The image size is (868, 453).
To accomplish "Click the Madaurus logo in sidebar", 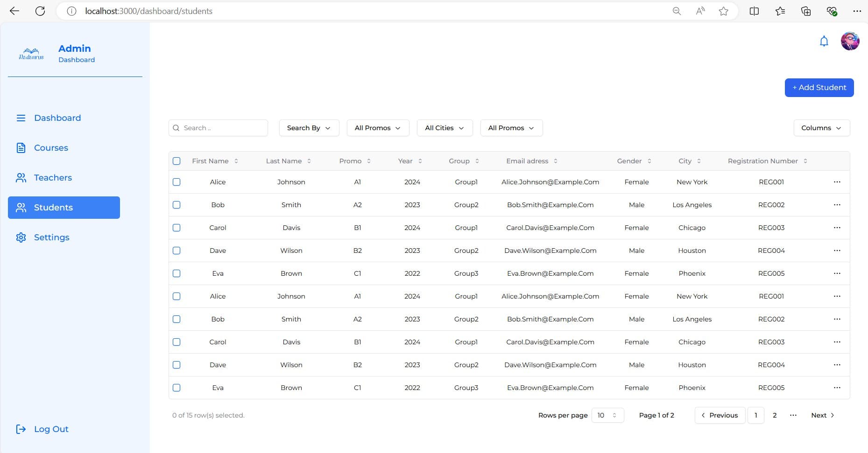I will tap(31, 54).
